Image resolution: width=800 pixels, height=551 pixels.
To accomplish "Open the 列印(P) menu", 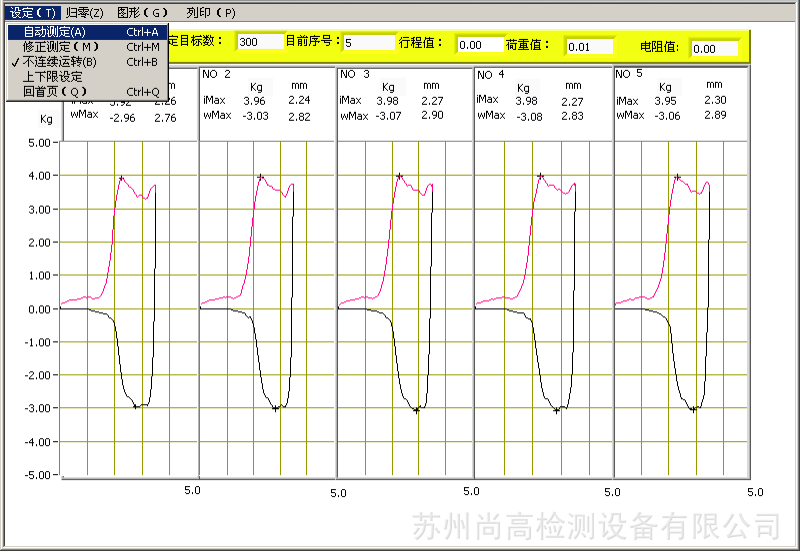I will [210, 13].
